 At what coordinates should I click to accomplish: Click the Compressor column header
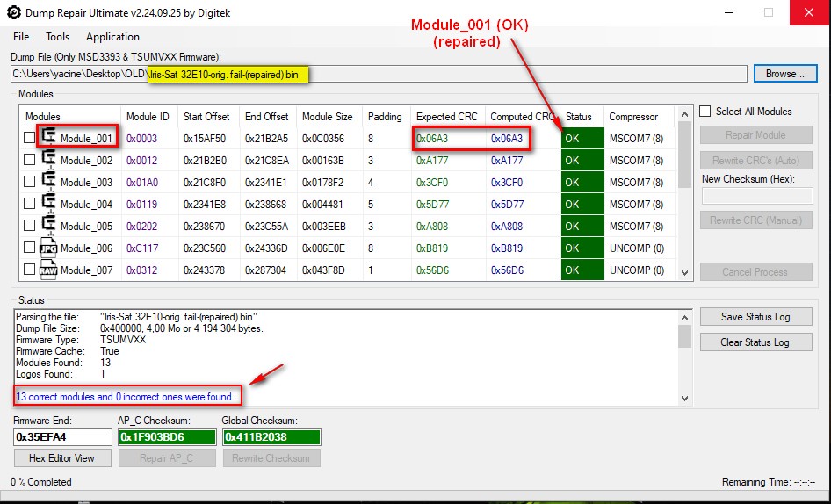(x=640, y=117)
